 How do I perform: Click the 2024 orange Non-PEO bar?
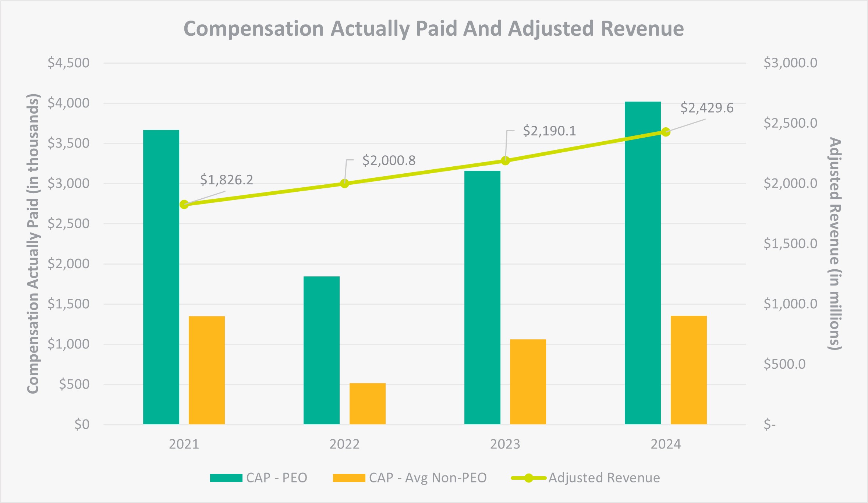688,370
